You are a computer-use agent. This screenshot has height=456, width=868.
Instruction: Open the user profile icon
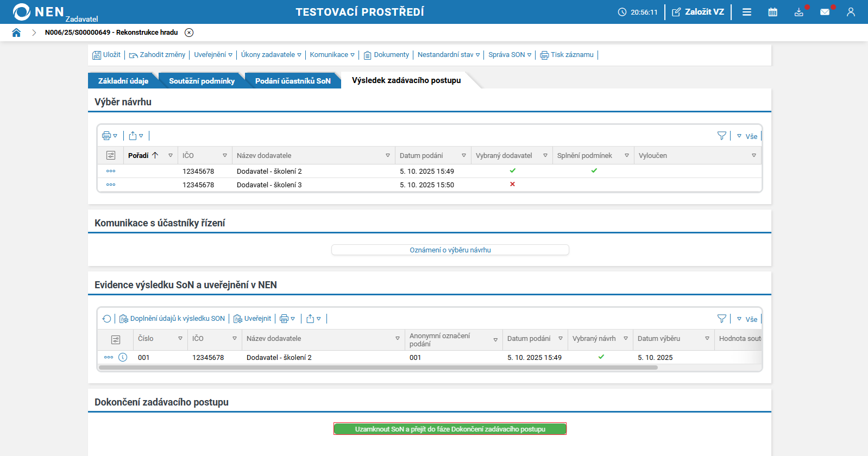point(851,12)
